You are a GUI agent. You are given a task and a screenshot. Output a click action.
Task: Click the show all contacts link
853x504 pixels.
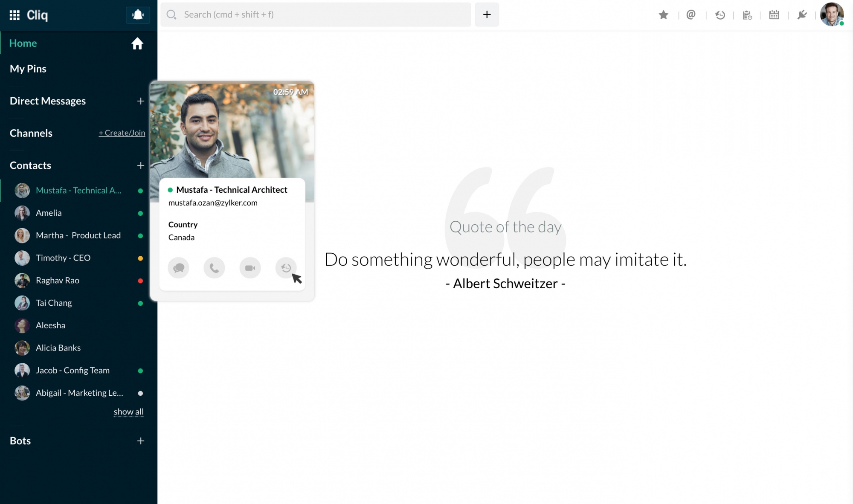[128, 412]
